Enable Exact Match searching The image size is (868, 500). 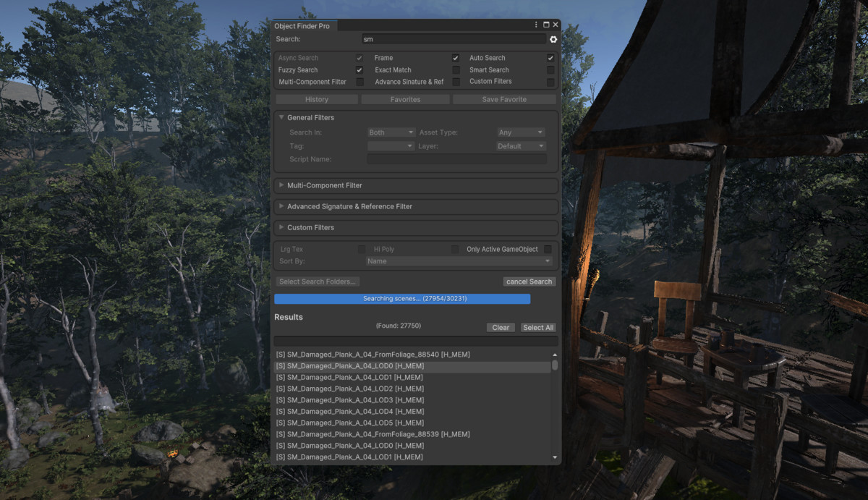[x=456, y=69]
